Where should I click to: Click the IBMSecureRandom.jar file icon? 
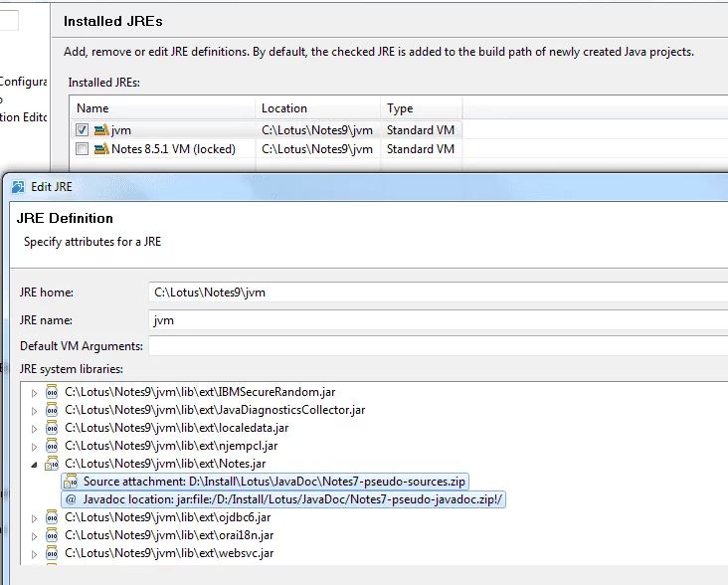pyautogui.click(x=53, y=392)
